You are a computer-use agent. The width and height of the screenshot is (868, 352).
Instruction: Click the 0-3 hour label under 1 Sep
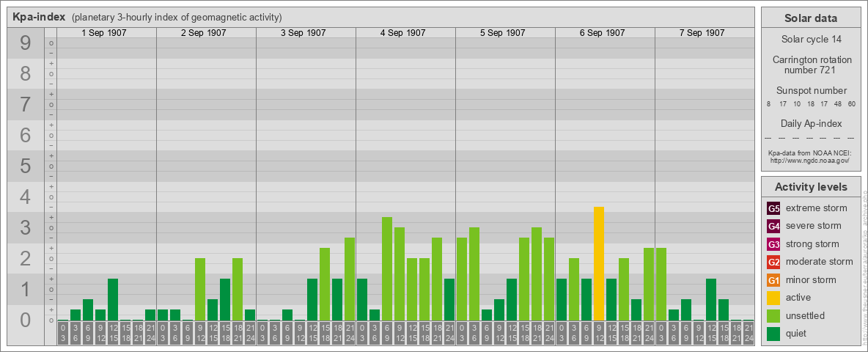(x=63, y=334)
